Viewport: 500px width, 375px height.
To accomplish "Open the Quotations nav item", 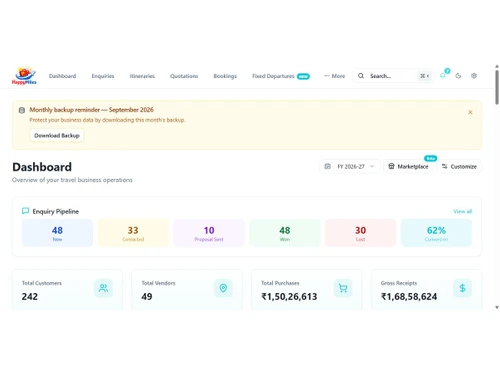I will coord(184,76).
